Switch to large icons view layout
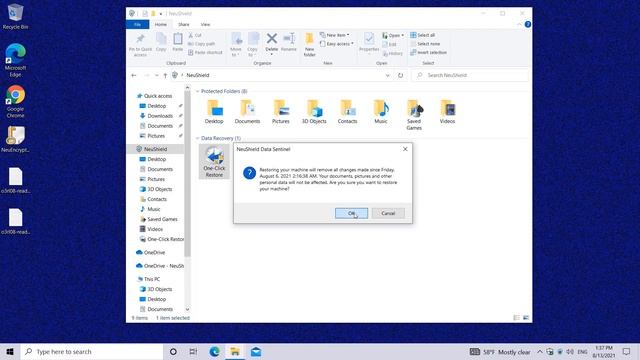Viewport: 640px width, 360px height. [526, 318]
